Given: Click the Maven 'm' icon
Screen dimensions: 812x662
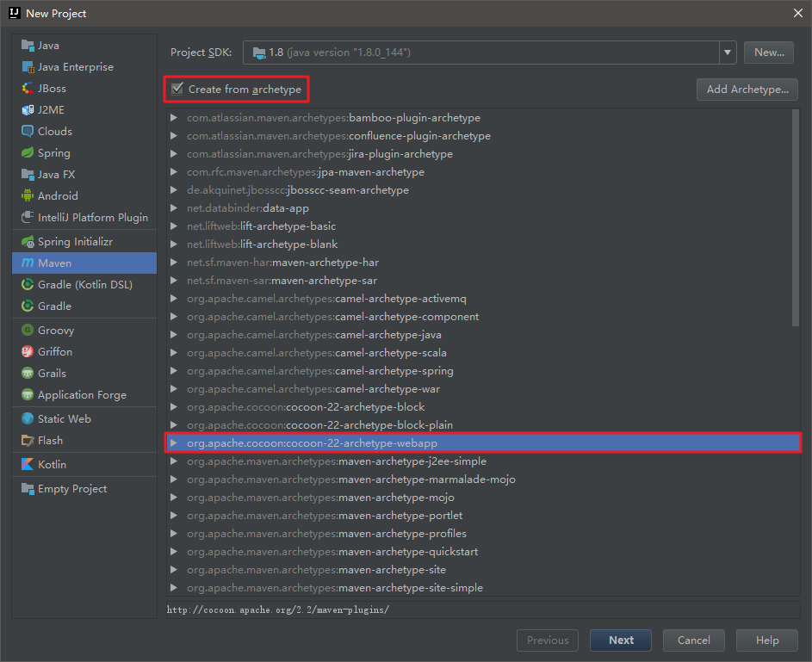Looking at the screenshot, I should pos(28,263).
